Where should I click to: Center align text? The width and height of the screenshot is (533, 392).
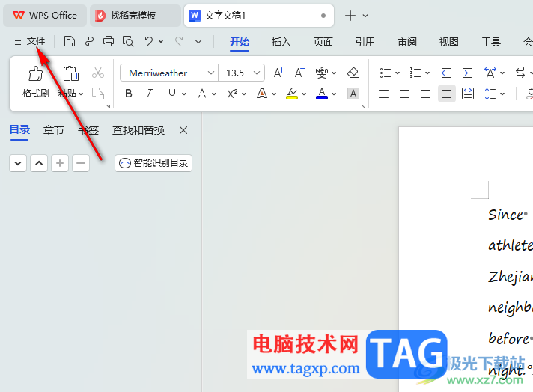pyautogui.click(x=404, y=94)
